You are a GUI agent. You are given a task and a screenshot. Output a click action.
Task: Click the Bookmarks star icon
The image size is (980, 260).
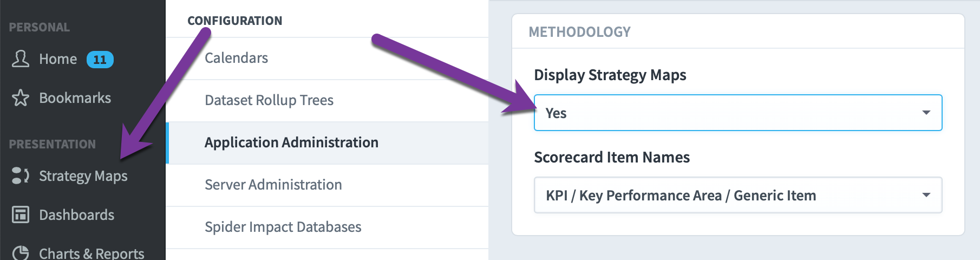click(x=21, y=97)
